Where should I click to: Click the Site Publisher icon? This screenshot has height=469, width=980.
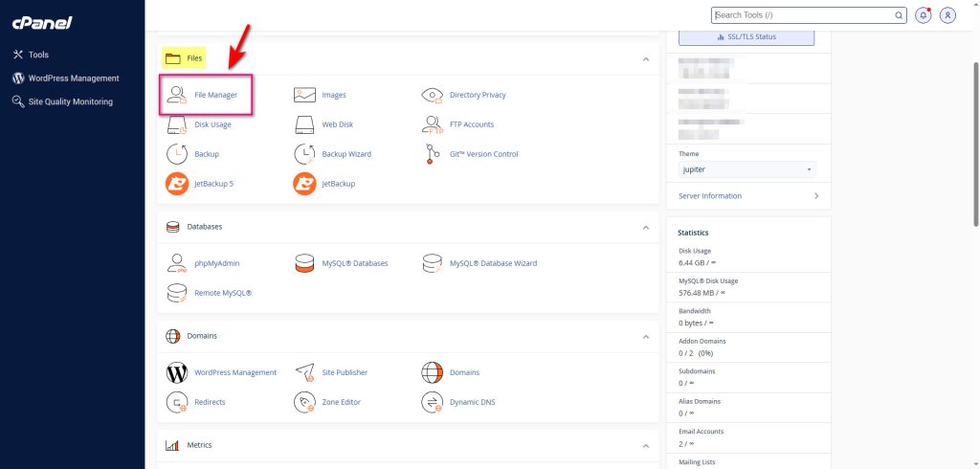click(x=304, y=372)
